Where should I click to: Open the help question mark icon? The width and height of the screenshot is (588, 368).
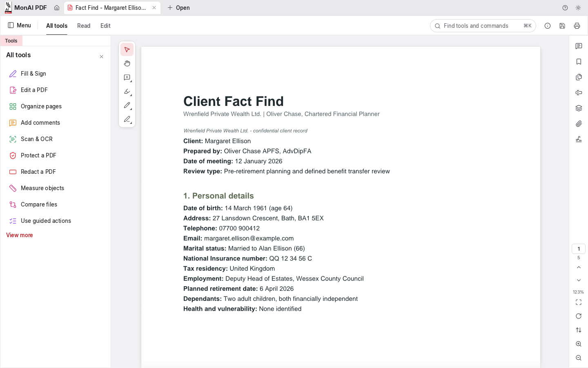pyautogui.click(x=565, y=8)
